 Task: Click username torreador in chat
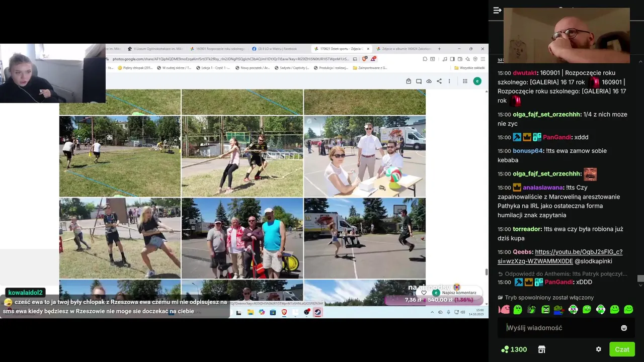[527, 229]
